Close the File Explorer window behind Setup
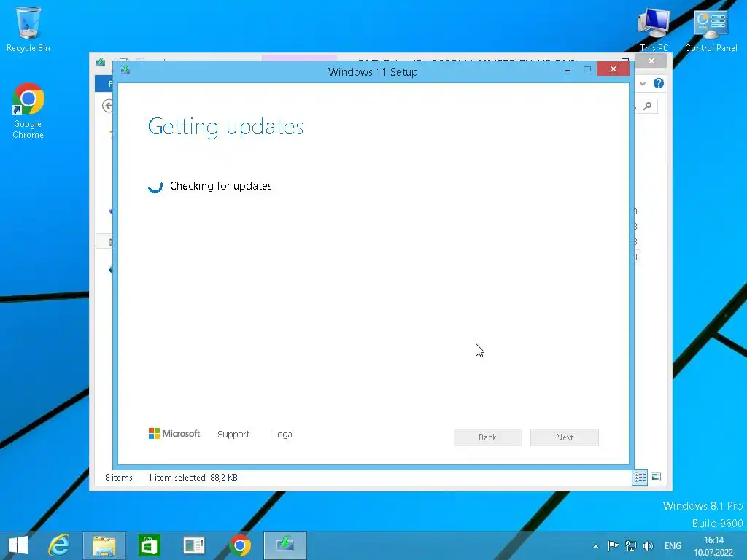Image resolution: width=747 pixels, height=560 pixels. tap(651, 61)
